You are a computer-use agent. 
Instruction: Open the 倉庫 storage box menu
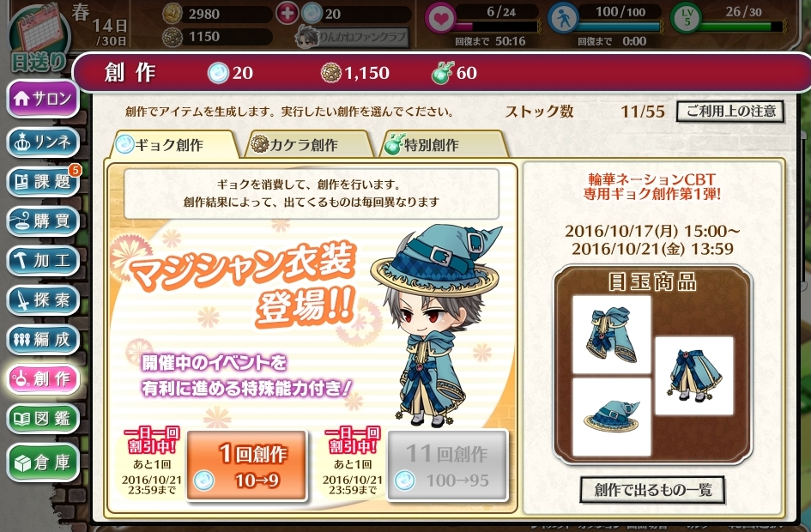click(x=42, y=462)
